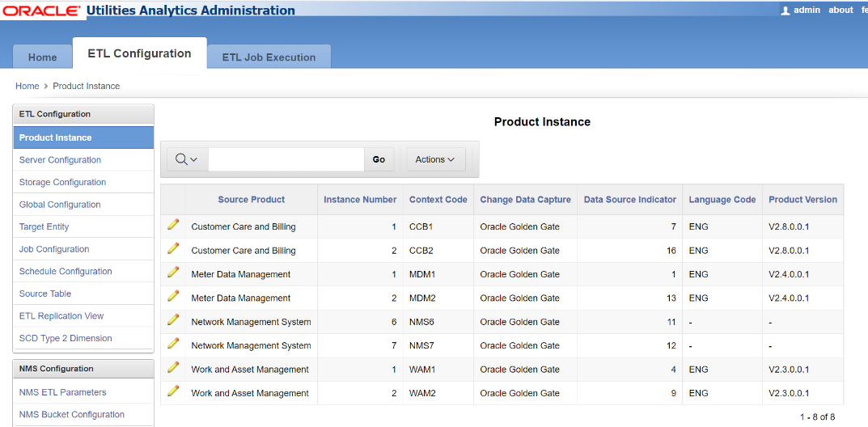The image size is (868, 427).
Task: Click Product Version column header
Action: click(x=803, y=200)
